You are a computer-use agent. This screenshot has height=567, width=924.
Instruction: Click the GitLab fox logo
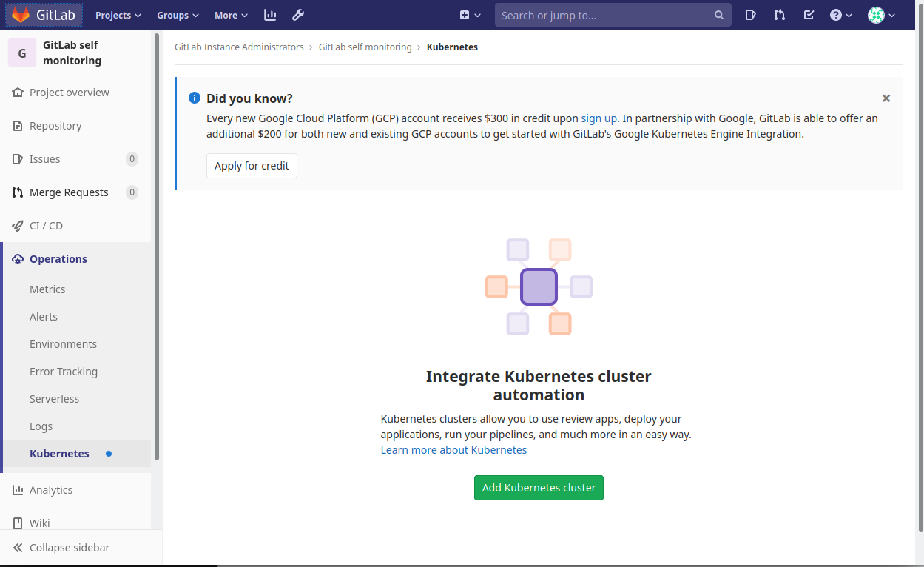pos(21,15)
